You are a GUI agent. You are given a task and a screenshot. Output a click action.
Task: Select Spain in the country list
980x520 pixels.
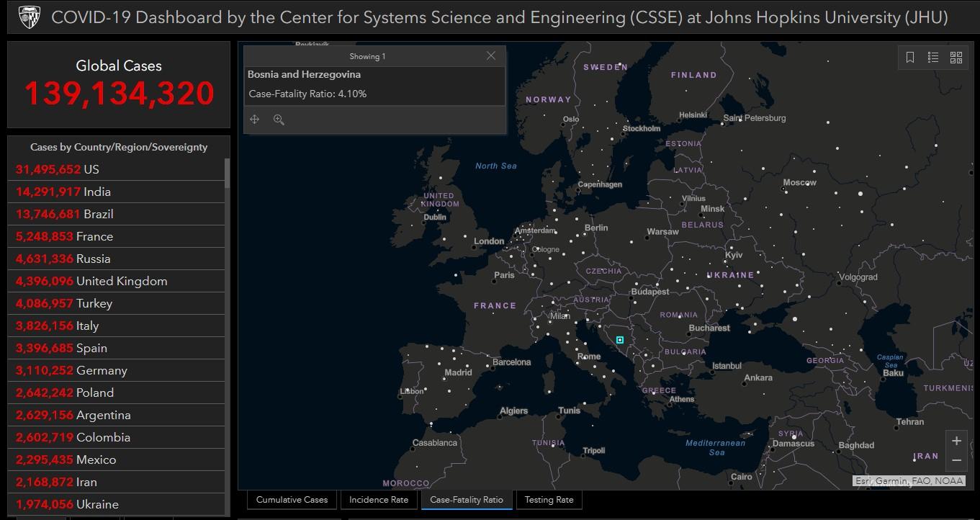point(116,348)
